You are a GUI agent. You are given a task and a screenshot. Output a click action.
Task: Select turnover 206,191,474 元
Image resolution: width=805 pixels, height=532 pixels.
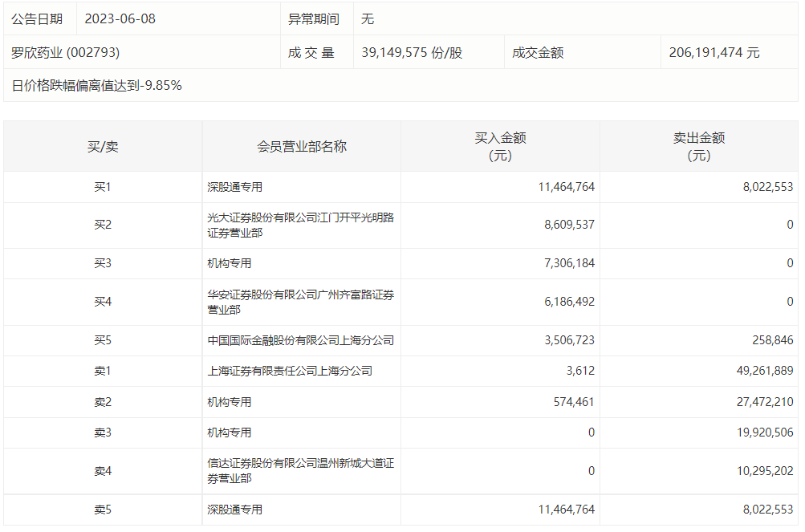(x=714, y=52)
